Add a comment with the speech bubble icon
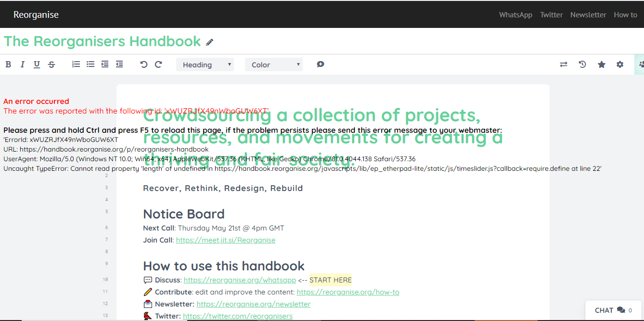Viewport: 644px width, 321px height. pos(320,64)
